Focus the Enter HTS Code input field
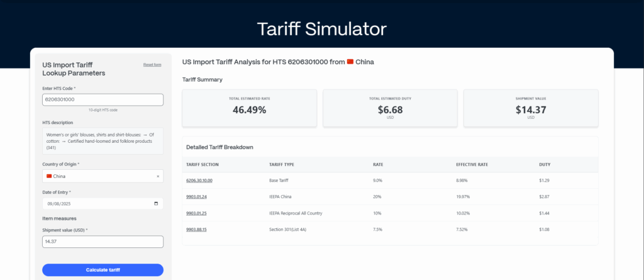 click(103, 99)
